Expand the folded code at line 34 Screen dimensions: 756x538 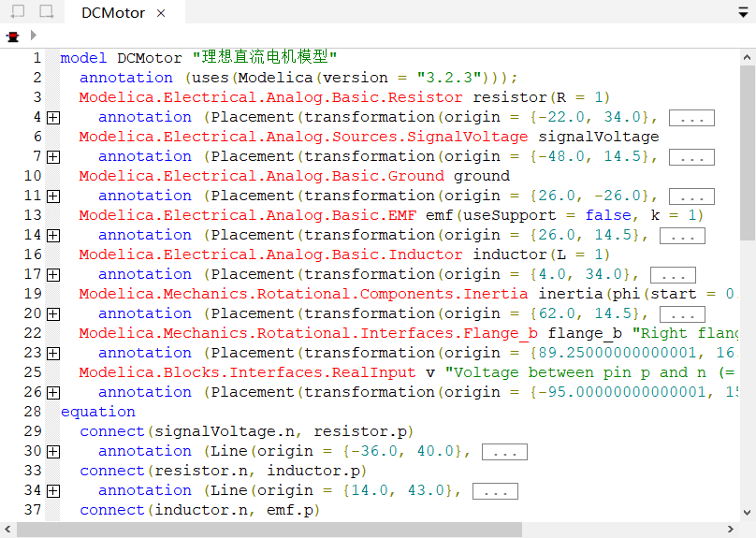point(53,491)
